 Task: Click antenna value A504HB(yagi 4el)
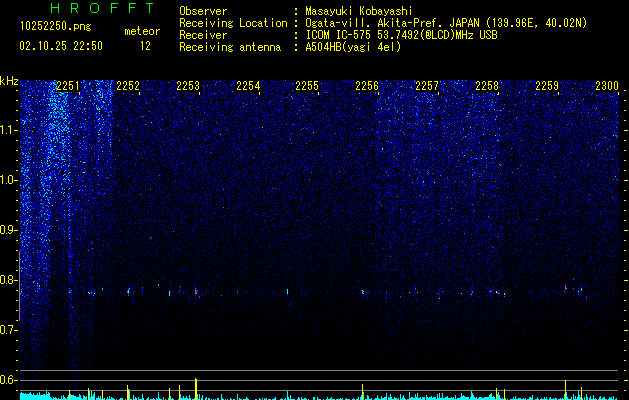pyautogui.click(x=353, y=47)
